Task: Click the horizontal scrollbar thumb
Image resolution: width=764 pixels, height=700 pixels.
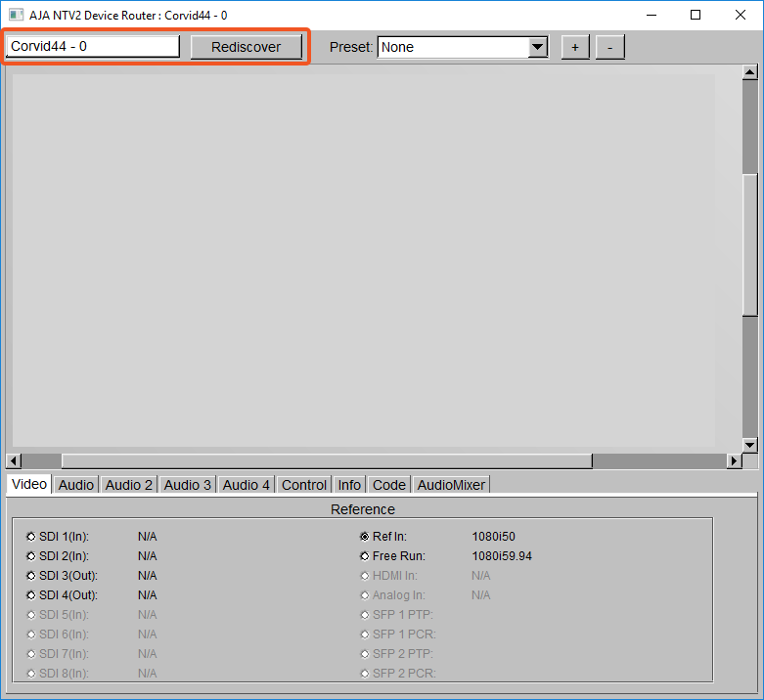Action: click(x=327, y=460)
